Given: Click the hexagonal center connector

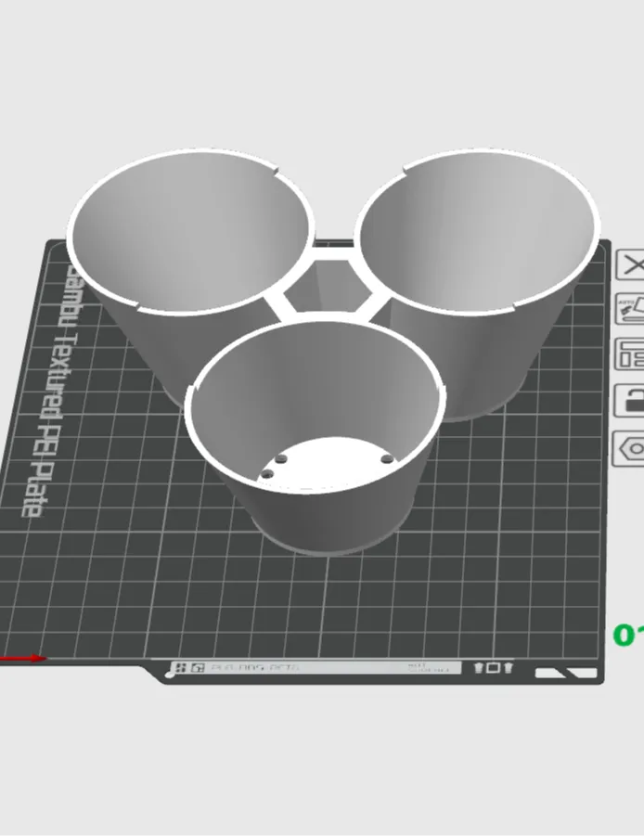Looking at the screenshot, I should 327,287.
